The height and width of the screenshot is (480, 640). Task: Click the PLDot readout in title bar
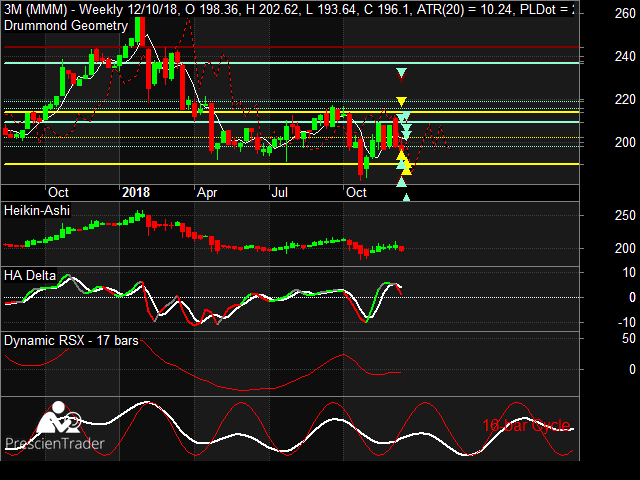point(547,9)
